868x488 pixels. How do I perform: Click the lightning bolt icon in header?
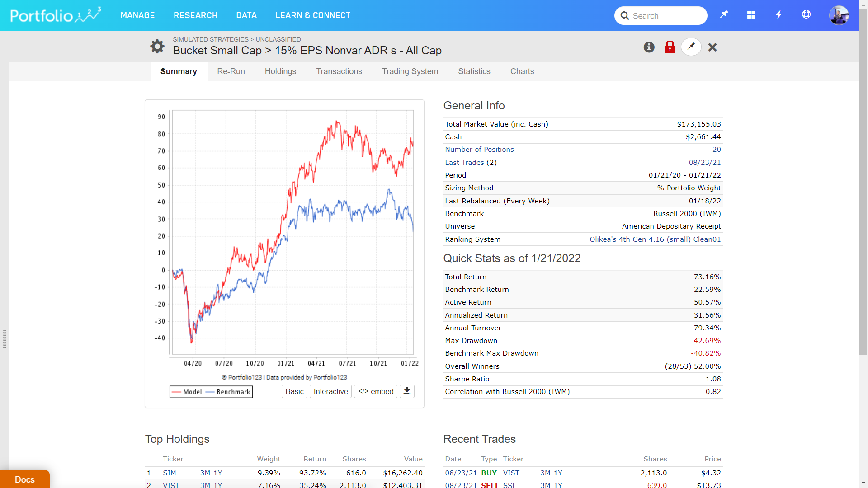click(778, 15)
